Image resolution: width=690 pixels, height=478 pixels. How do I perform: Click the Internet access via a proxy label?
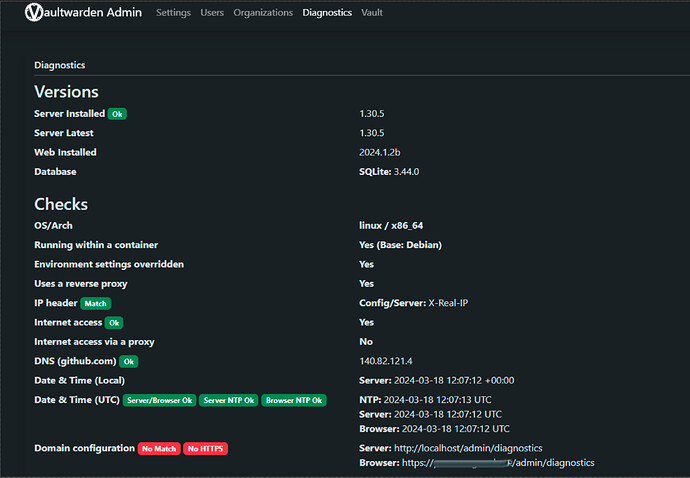pos(95,342)
